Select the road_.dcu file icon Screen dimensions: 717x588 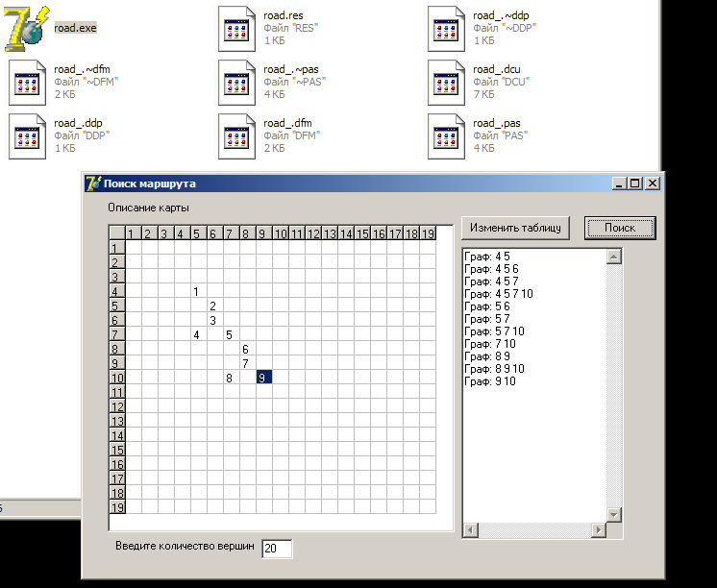point(446,83)
